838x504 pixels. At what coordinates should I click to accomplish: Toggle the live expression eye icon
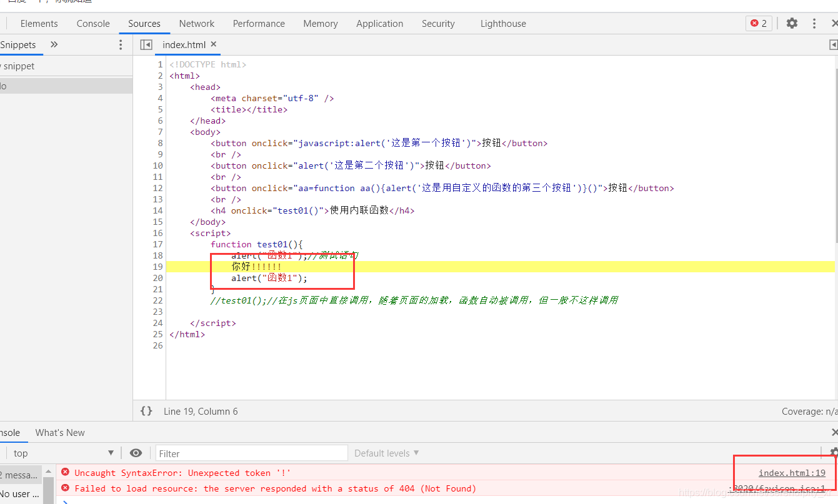click(136, 453)
